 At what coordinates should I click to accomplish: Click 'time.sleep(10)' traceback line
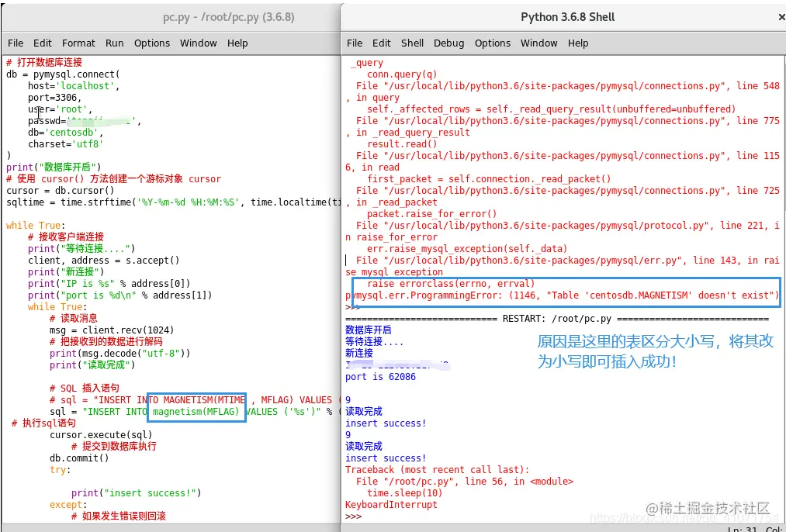404,493
